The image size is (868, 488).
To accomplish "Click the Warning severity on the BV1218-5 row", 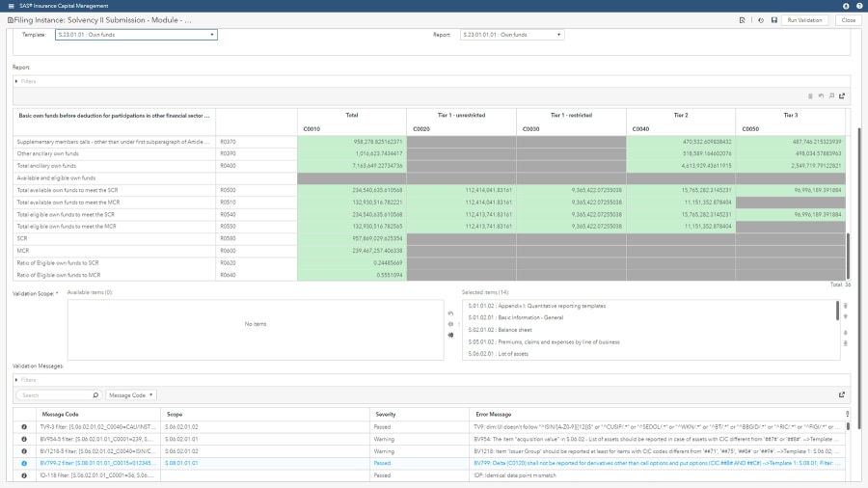I will [384, 451].
